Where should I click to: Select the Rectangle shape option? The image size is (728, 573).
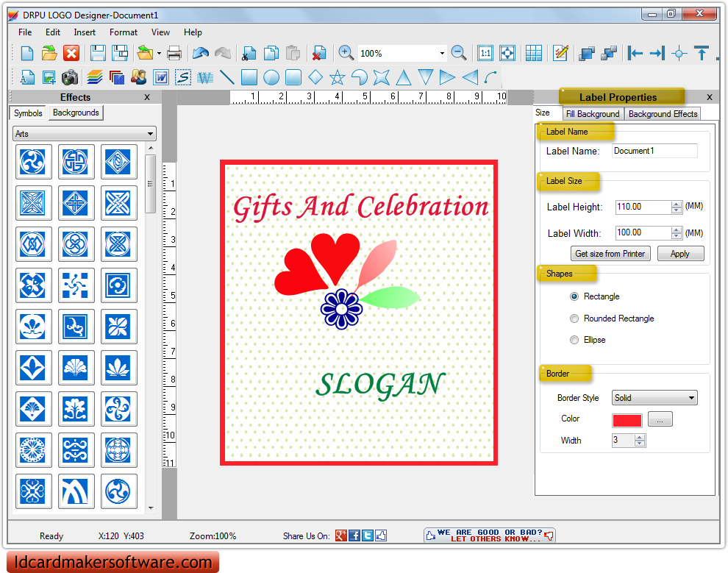coord(574,296)
